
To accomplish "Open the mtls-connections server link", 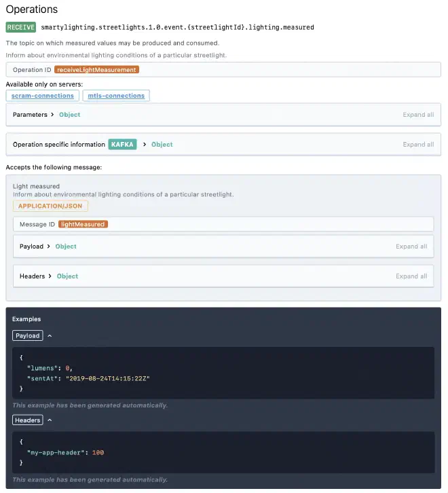I will [116, 96].
